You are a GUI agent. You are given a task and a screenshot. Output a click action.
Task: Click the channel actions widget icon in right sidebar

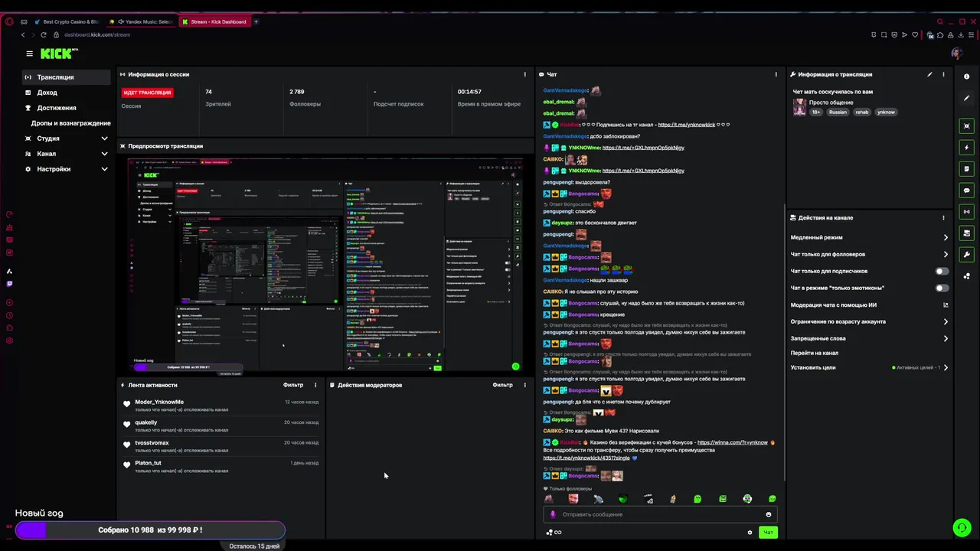(x=967, y=233)
